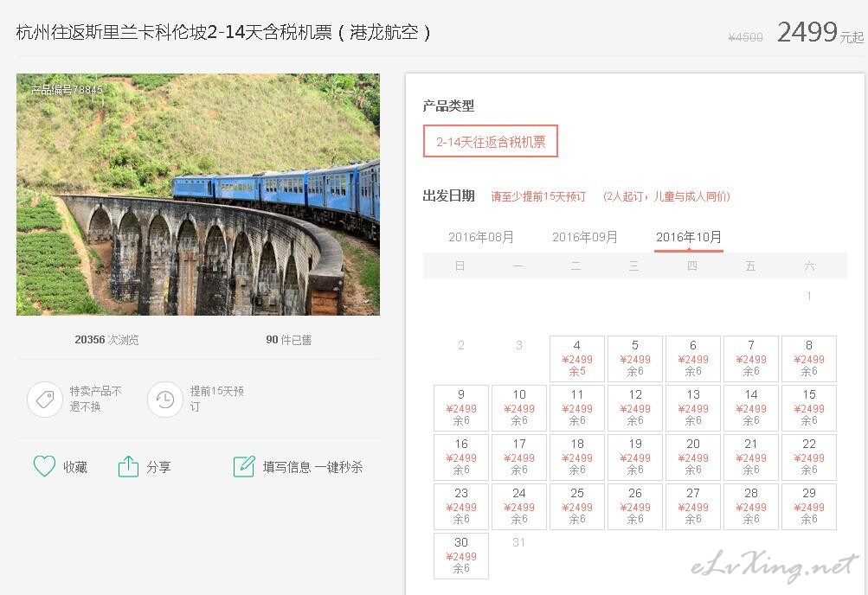868x595 pixels.
Task: Select the 2-14天往返含税机票 product type
Action: (x=491, y=142)
